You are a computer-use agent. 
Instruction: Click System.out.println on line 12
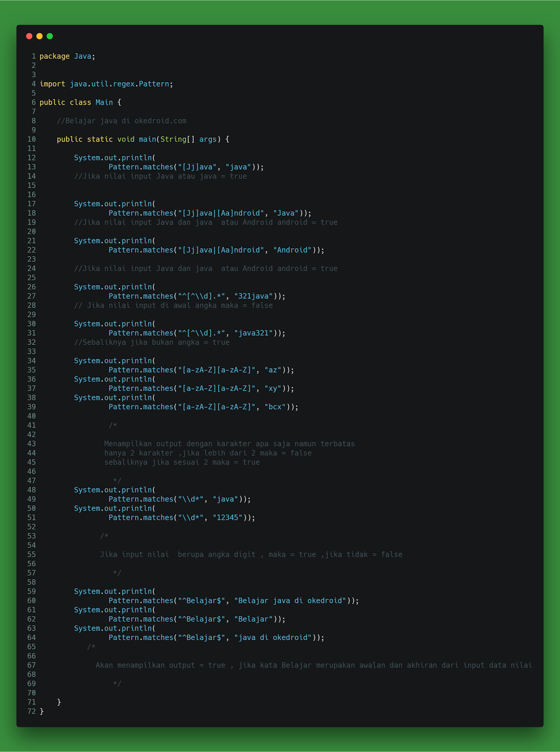point(115,158)
